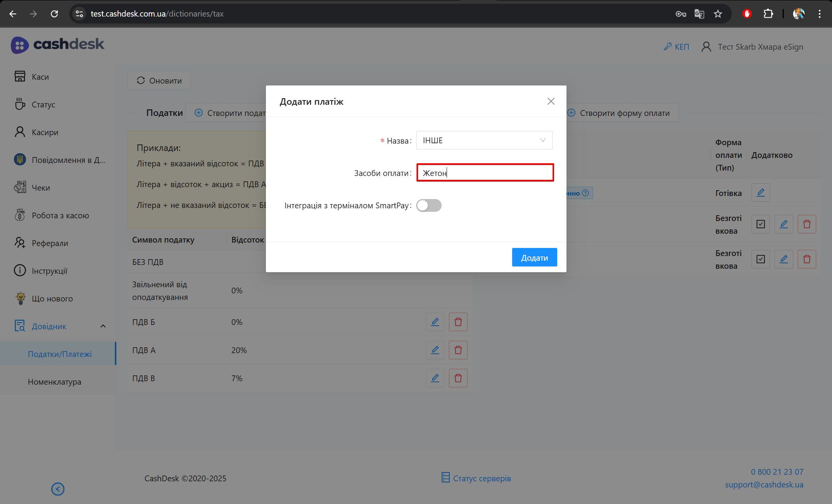
Task: Click the Чеки receipts icon
Action: pyautogui.click(x=20, y=188)
